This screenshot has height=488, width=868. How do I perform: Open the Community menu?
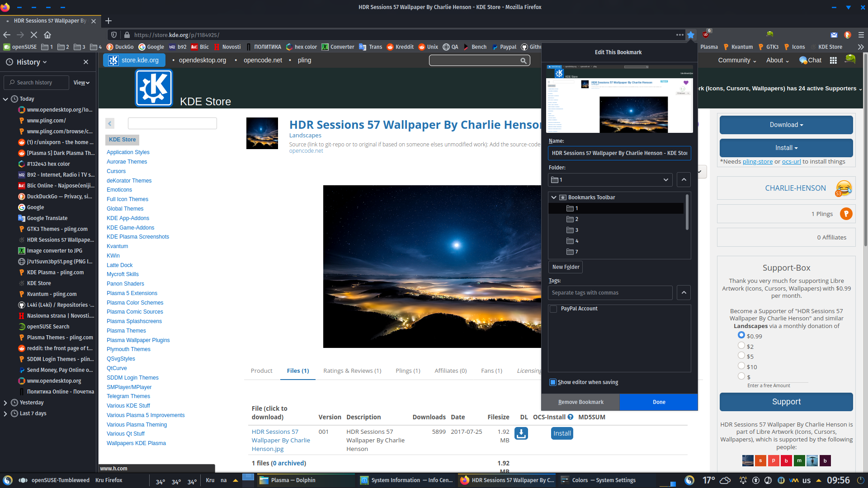click(x=737, y=61)
